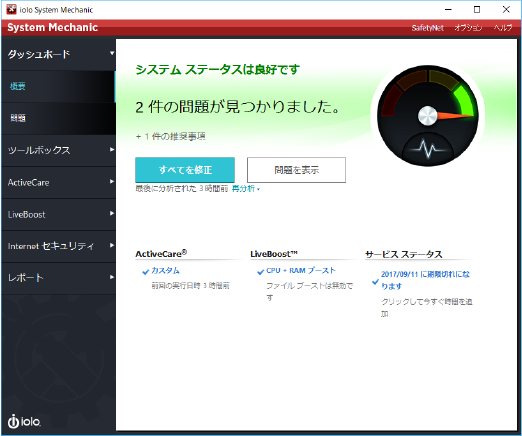Viewport: 522px width, 436px height.
Task: Click the System Mechanic header title
Action: click(53, 27)
